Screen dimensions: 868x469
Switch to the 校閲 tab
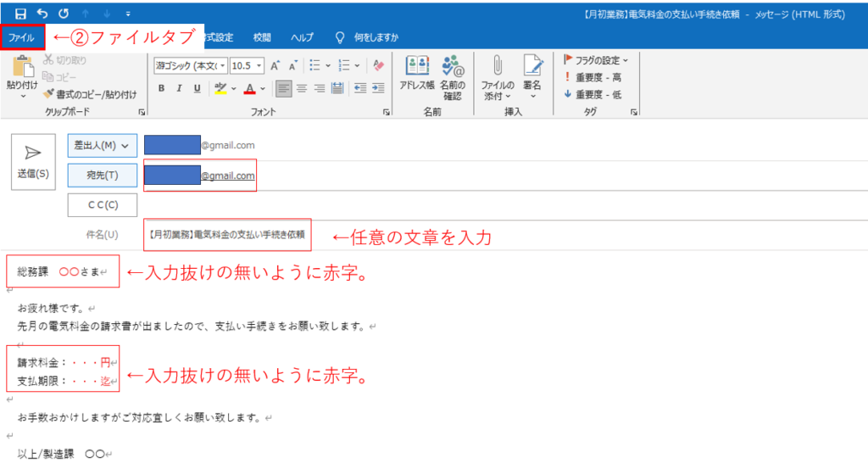[262, 37]
